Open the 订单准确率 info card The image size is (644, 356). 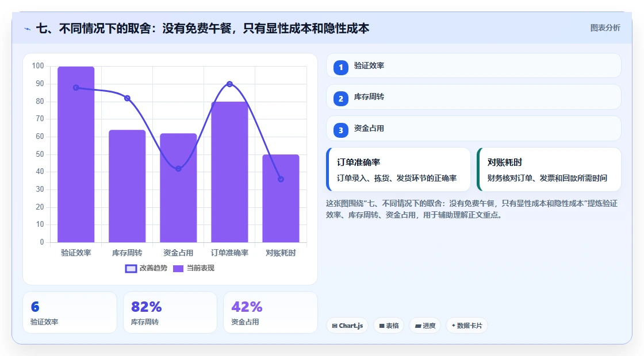click(x=398, y=169)
